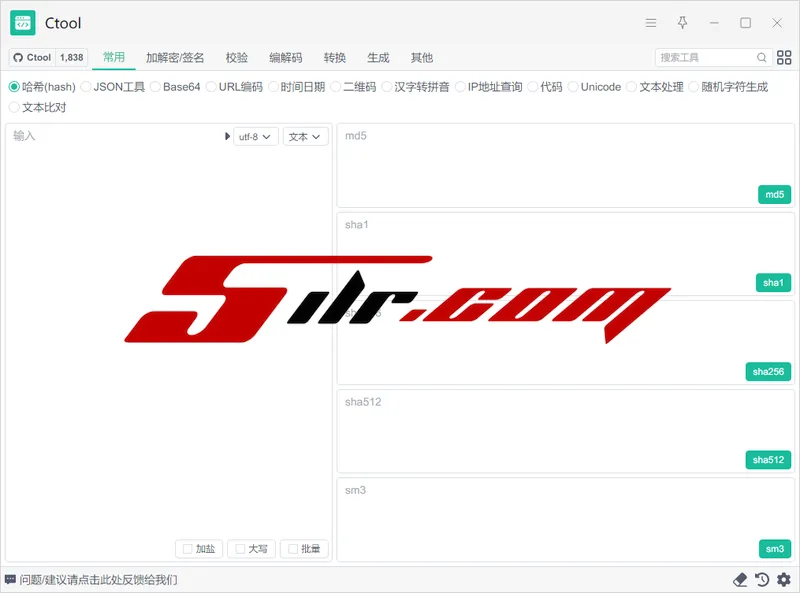Switch to the 加解密/签名 tab
The width and height of the screenshot is (800, 593).
tap(175, 58)
